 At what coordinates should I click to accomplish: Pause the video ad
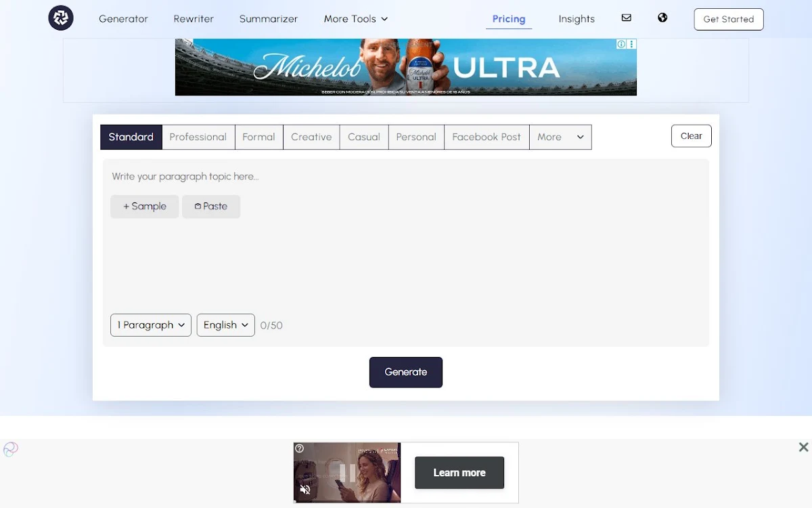click(x=346, y=472)
